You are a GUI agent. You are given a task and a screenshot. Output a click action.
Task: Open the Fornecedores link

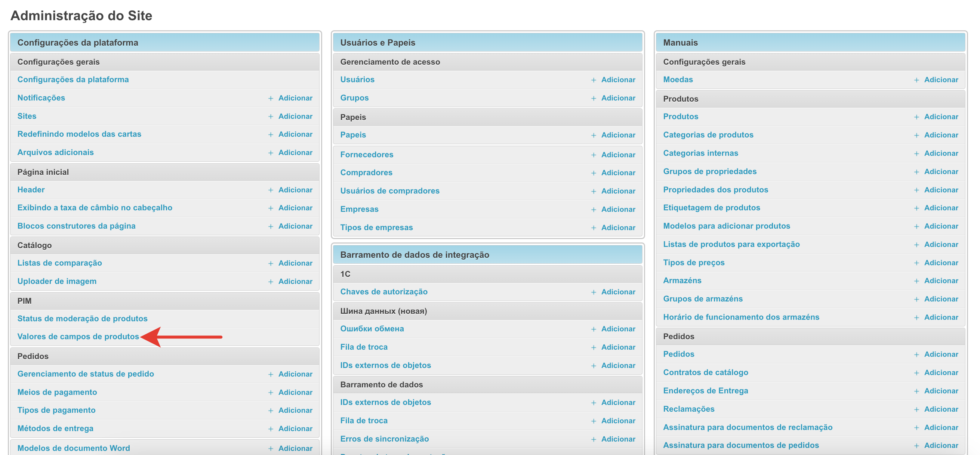coord(367,155)
